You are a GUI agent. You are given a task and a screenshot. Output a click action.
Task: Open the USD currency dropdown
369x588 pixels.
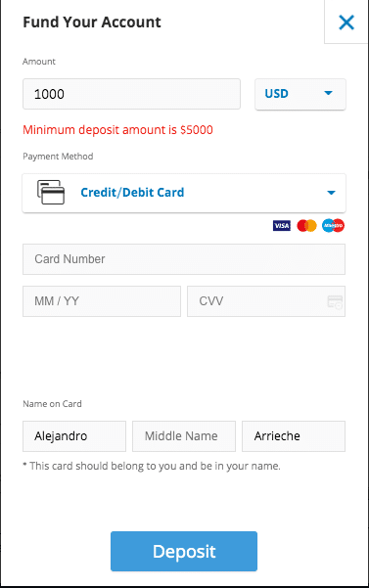click(300, 94)
